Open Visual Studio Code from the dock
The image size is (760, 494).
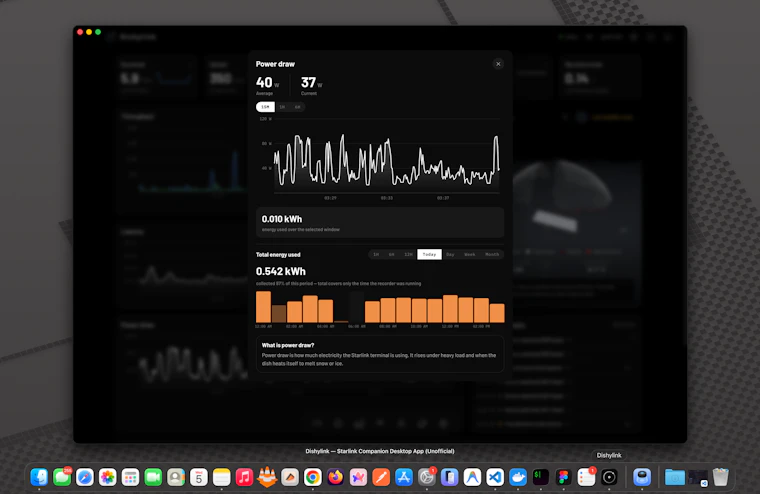point(495,478)
